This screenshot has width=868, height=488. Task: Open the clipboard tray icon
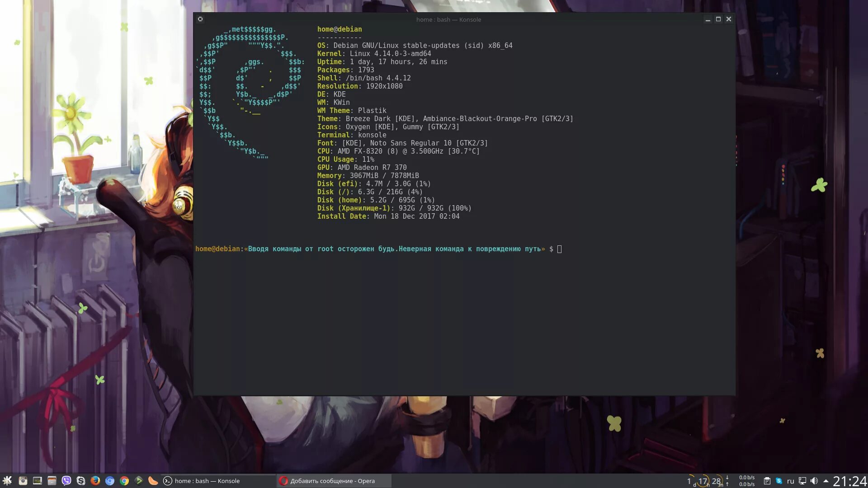(x=767, y=481)
